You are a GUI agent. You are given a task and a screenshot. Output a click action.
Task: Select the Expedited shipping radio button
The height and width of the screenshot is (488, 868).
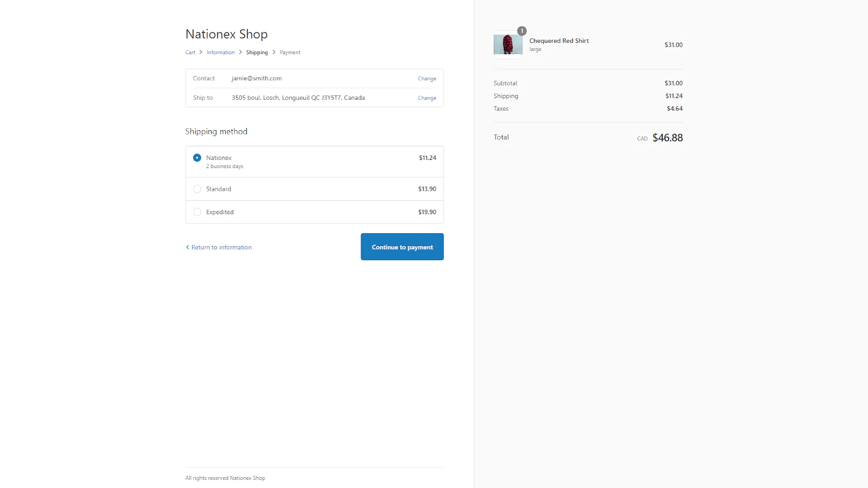[197, 212]
